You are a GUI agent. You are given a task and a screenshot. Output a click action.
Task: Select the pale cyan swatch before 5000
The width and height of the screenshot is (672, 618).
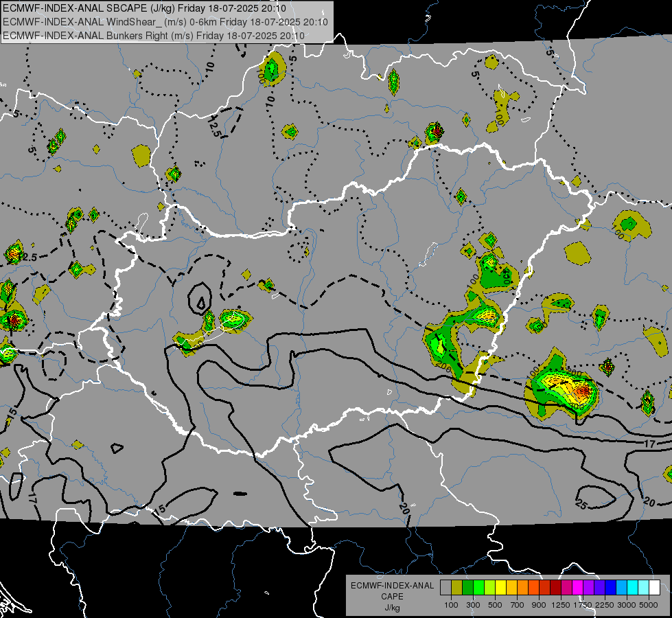tap(644, 588)
